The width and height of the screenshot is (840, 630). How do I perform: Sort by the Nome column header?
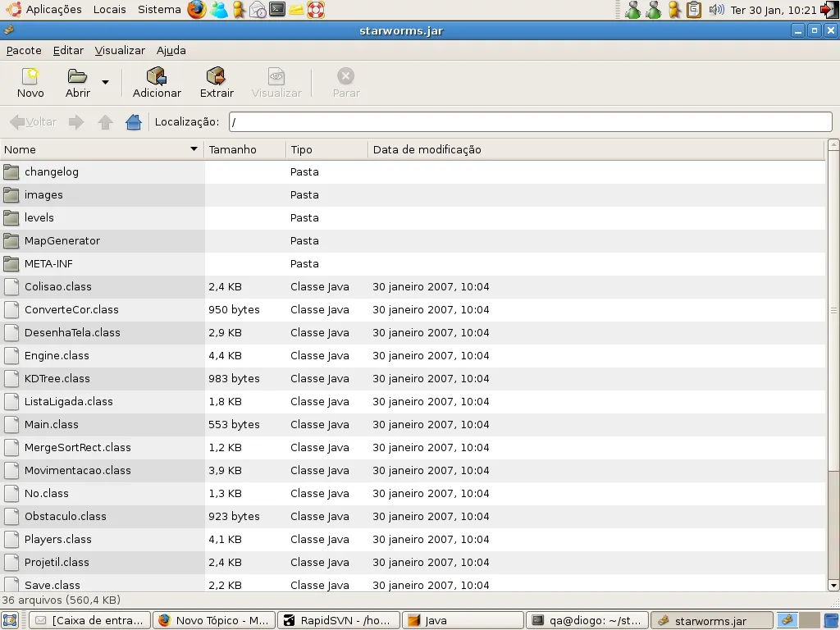[98, 149]
